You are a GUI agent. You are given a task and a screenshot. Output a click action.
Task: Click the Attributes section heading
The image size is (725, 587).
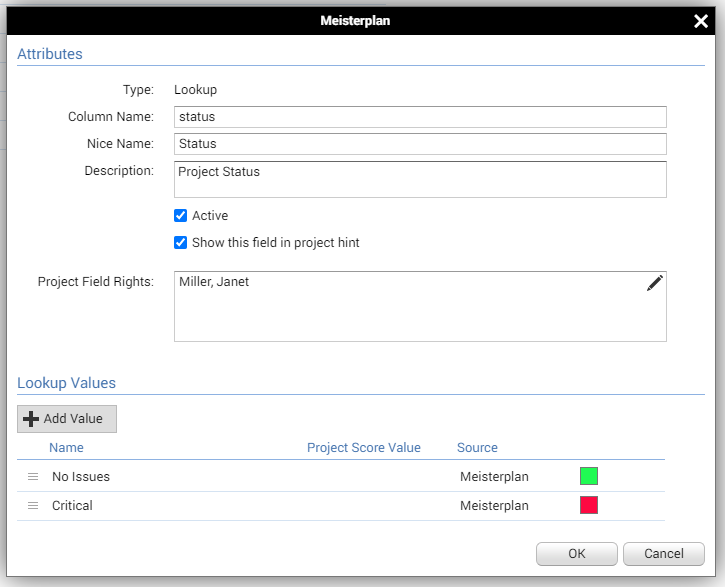50,54
